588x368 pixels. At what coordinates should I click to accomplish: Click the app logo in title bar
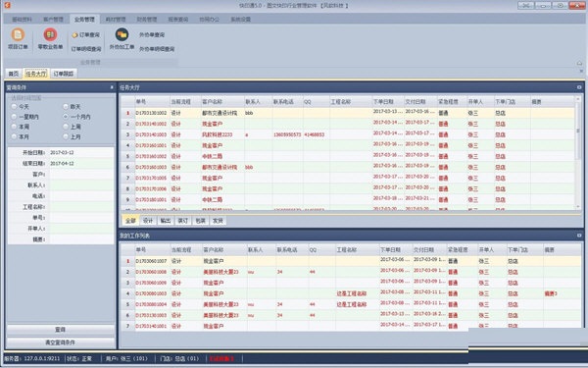tap(7, 5)
